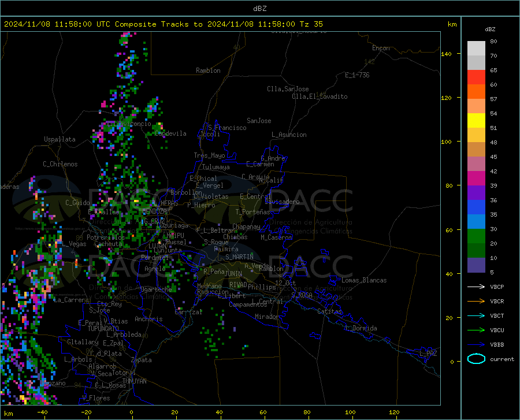The height and width of the screenshot is (420, 520).
Task: Click the 'SanJose' map label
Action: (x=259, y=121)
